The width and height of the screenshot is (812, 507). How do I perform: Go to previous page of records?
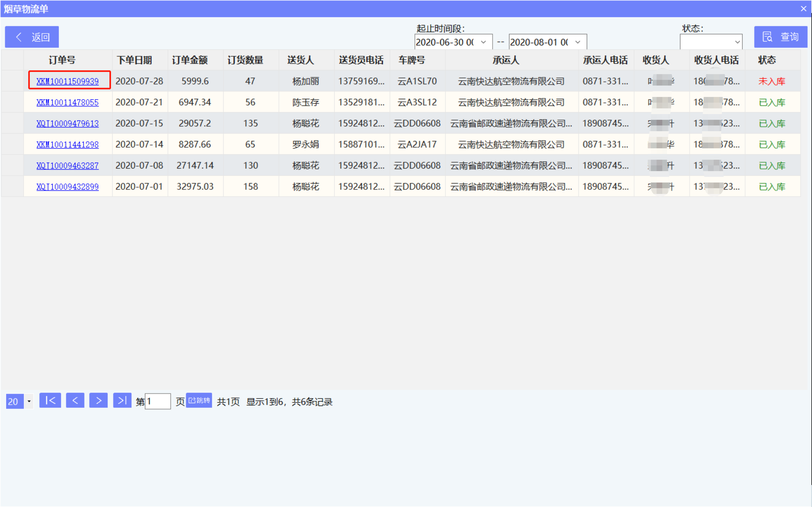[75, 400]
